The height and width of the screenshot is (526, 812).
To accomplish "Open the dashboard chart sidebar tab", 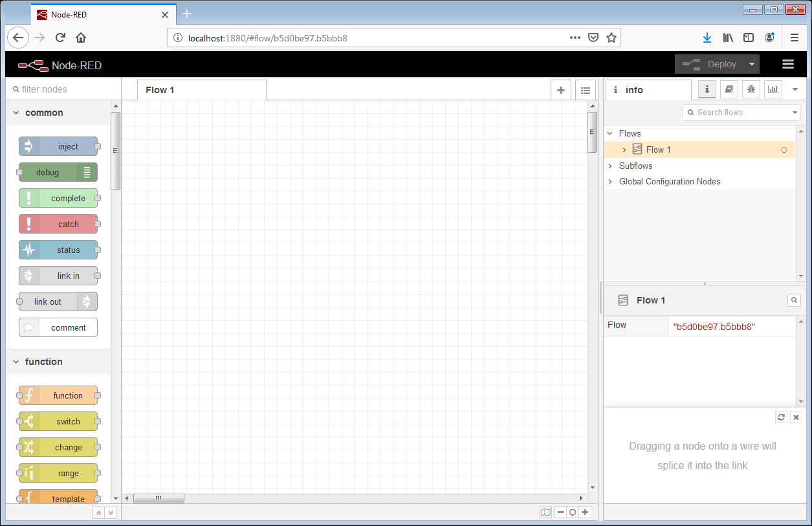I will (x=773, y=90).
